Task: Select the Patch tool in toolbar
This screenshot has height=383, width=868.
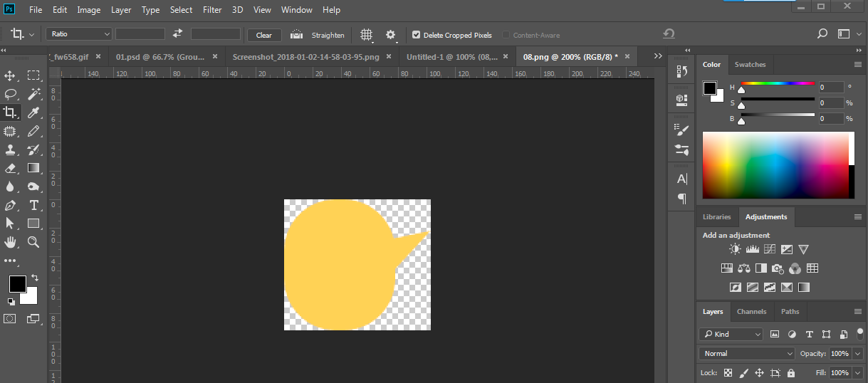Action: (10, 131)
